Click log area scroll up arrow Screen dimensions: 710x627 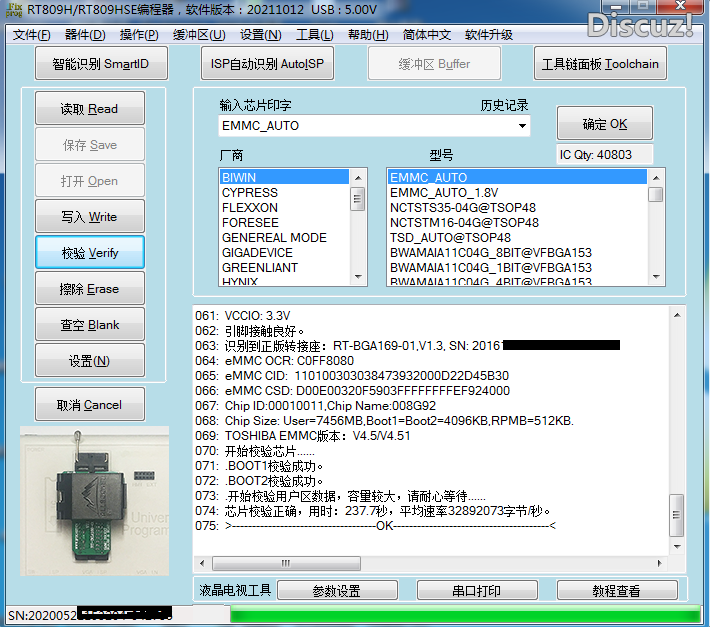[x=677, y=315]
